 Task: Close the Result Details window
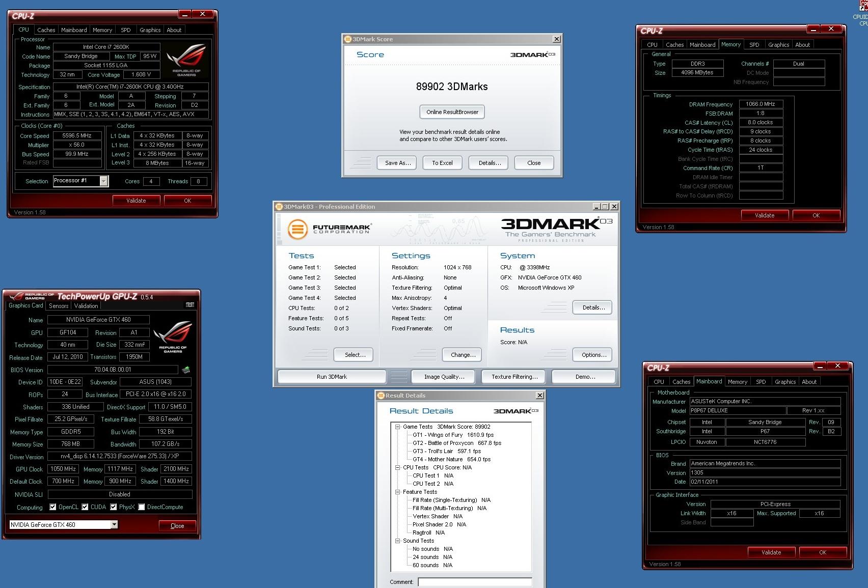point(540,396)
